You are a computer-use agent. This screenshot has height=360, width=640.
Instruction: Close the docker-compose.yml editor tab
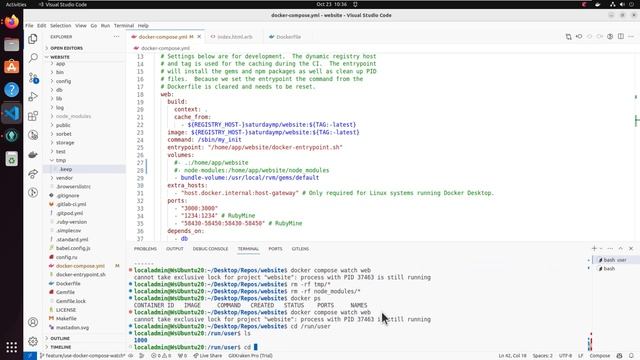coord(199,37)
